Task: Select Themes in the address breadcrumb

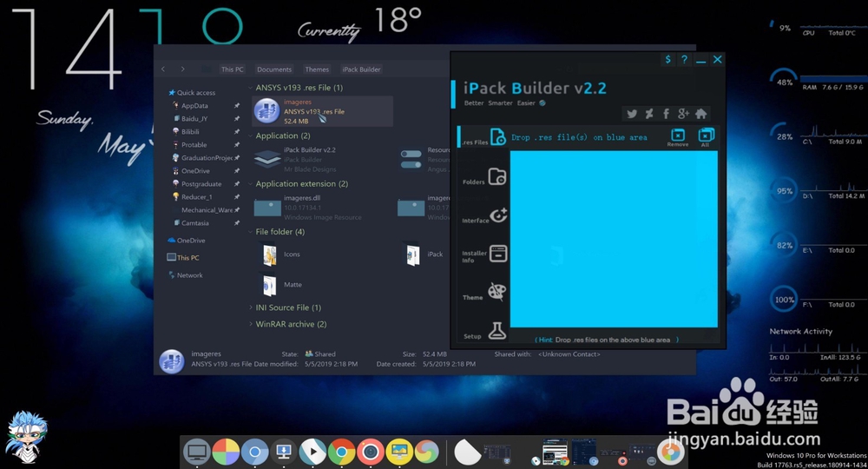Action: 317,69
